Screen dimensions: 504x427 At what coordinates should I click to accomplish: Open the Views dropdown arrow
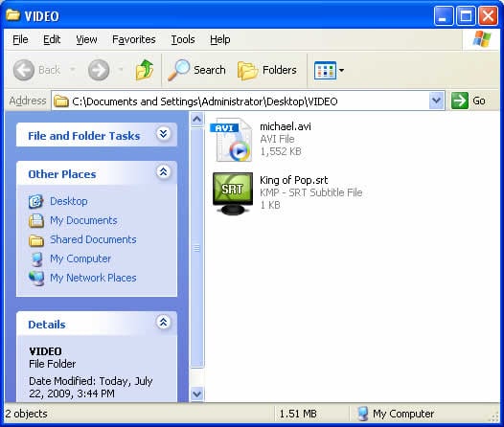tap(341, 70)
